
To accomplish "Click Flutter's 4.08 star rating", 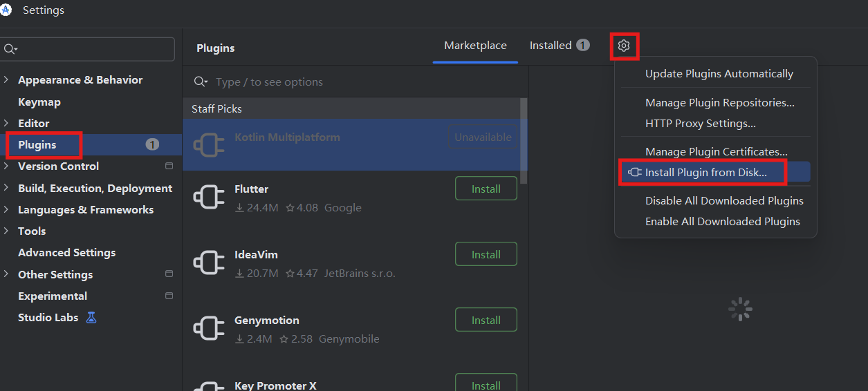I will tap(302, 207).
